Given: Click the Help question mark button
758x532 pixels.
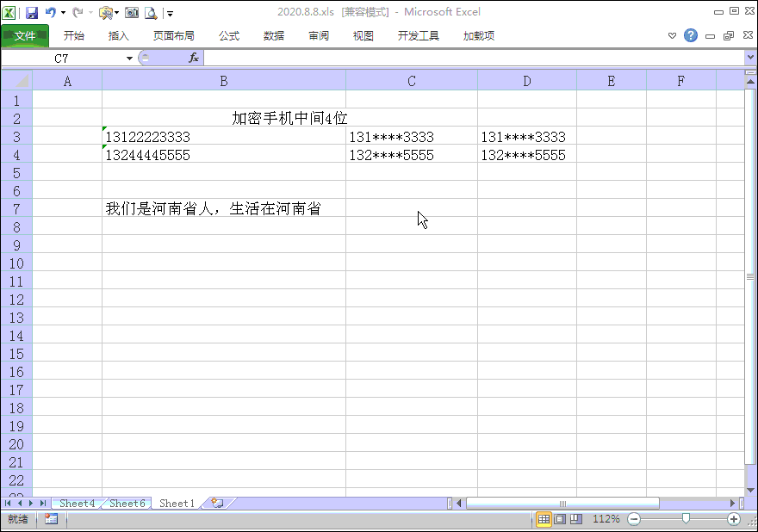Looking at the screenshot, I should click(x=691, y=36).
